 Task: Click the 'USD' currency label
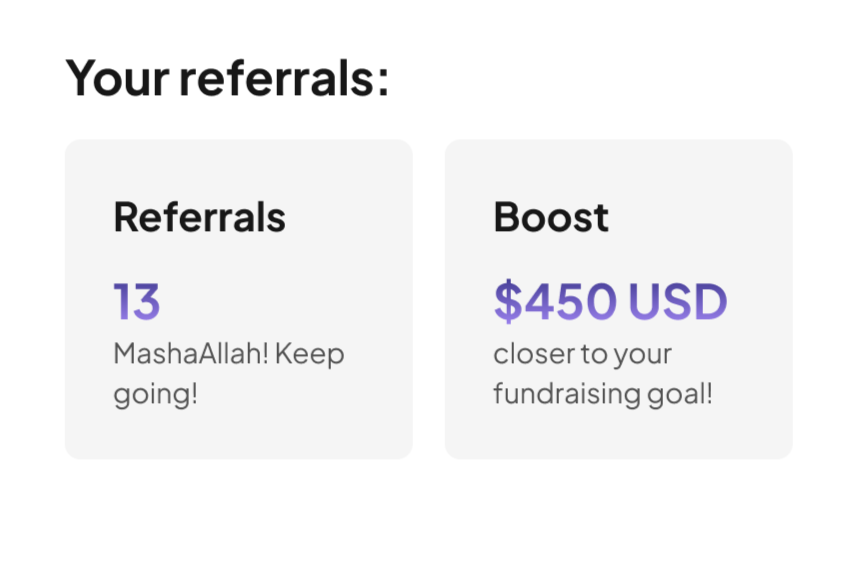(678, 301)
